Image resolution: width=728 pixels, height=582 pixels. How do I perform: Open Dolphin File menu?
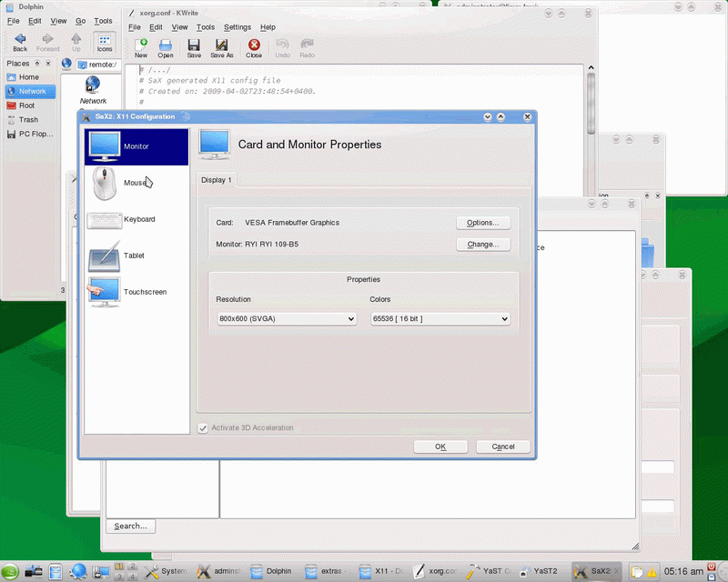pyautogui.click(x=13, y=21)
